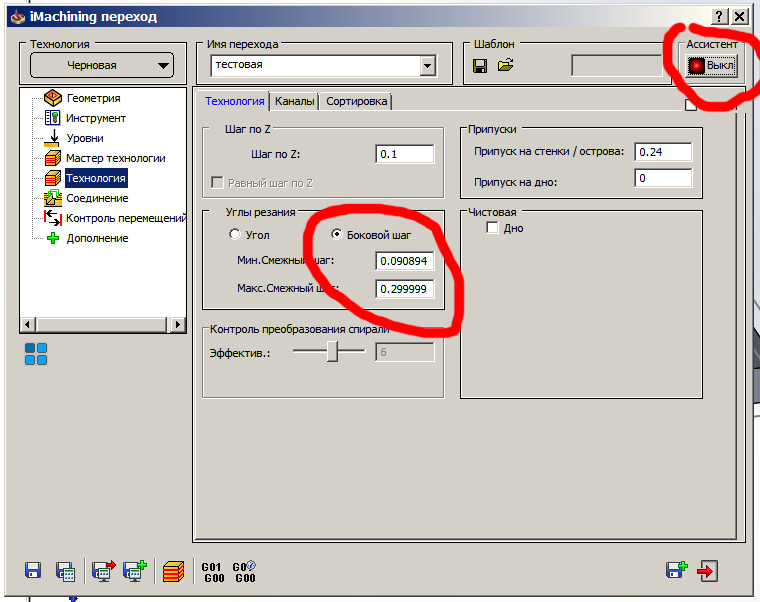Viewport: 760px width, 602px height.
Task: Click the bottom-left Save floppy icon
Action: (x=33, y=570)
